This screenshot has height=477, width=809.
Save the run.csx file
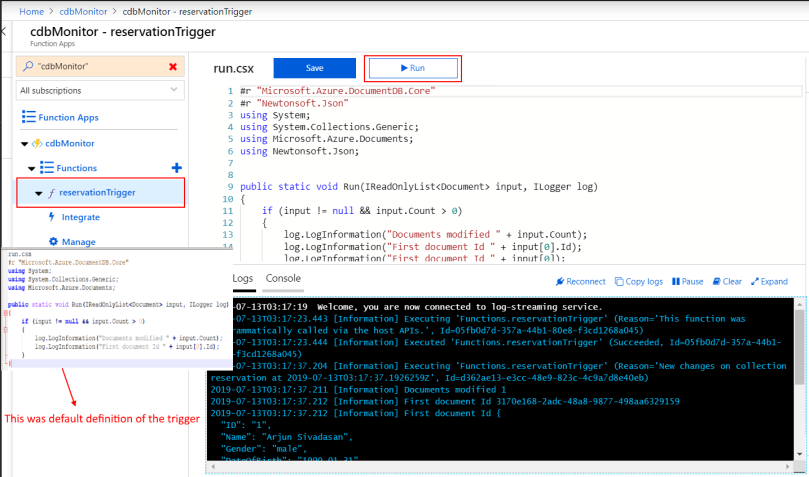click(x=315, y=68)
